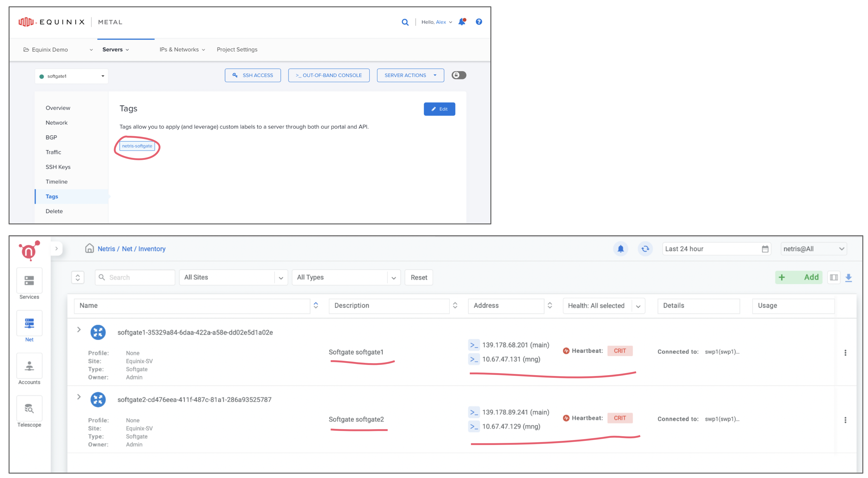Select the BGP side tab

point(51,137)
